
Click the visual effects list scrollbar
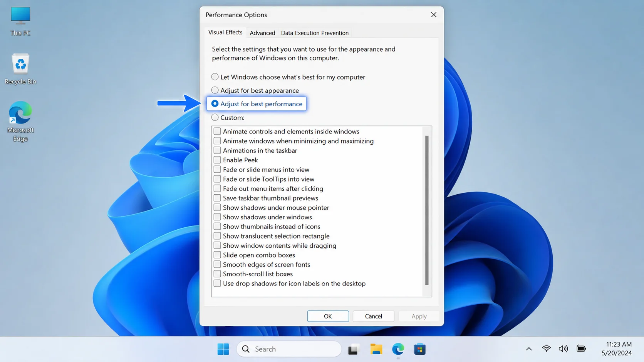(x=427, y=210)
